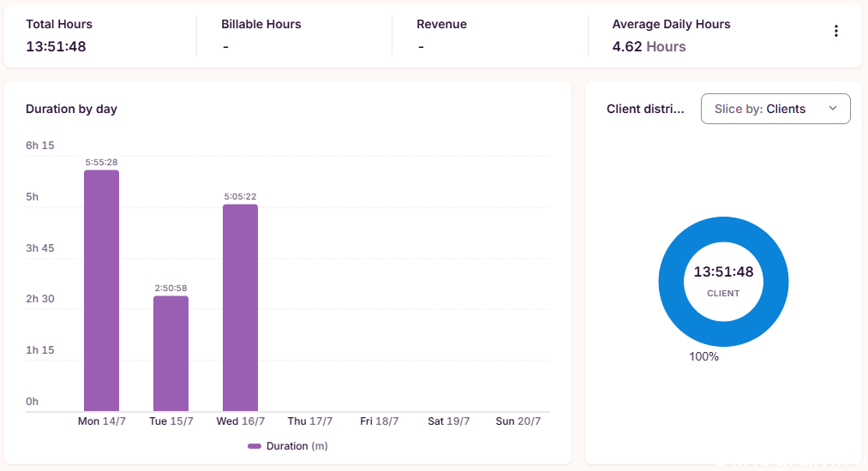This screenshot has width=868, height=471.
Task: Select the Tue 15/7 bar
Action: tap(171, 354)
